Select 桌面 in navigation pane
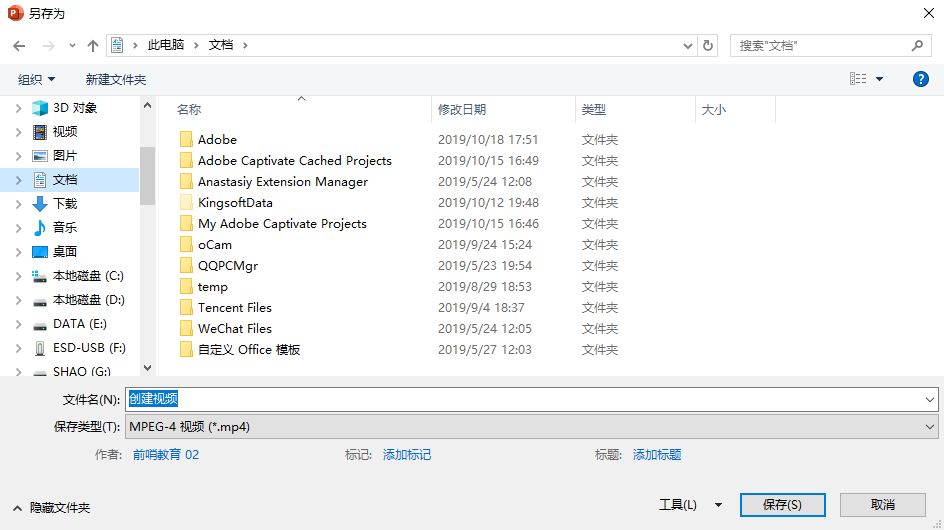Image resolution: width=944 pixels, height=530 pixels. click(64, 252)
